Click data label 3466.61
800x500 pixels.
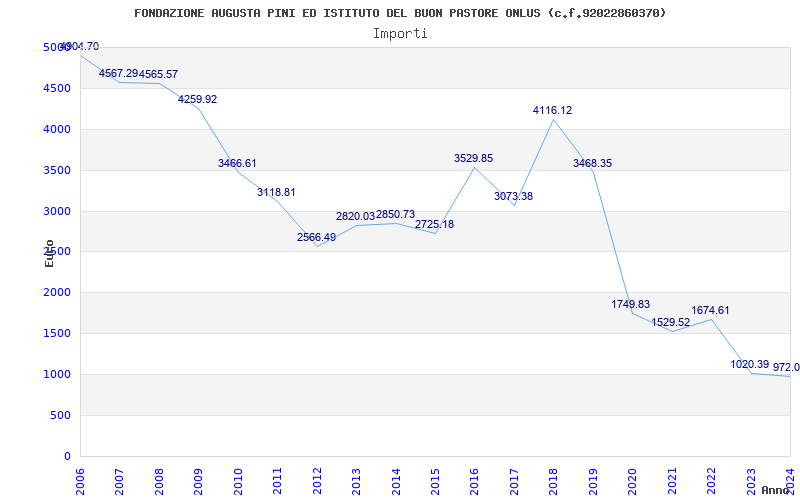click(237, 163)
